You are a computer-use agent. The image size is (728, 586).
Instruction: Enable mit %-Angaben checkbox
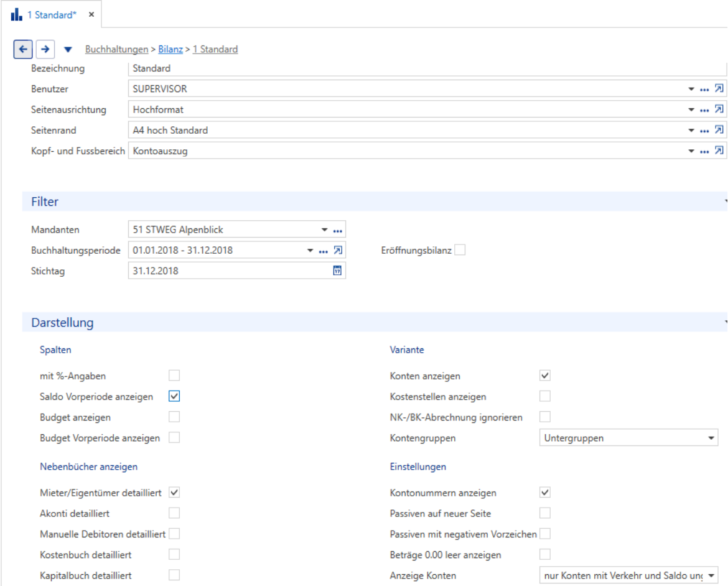(x=174, y=375)
